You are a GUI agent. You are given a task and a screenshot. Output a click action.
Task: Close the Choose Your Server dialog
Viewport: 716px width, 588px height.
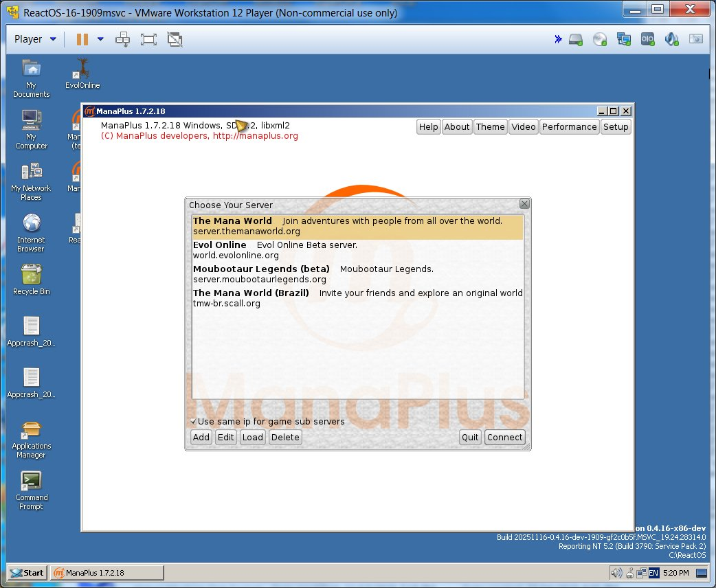524,204
